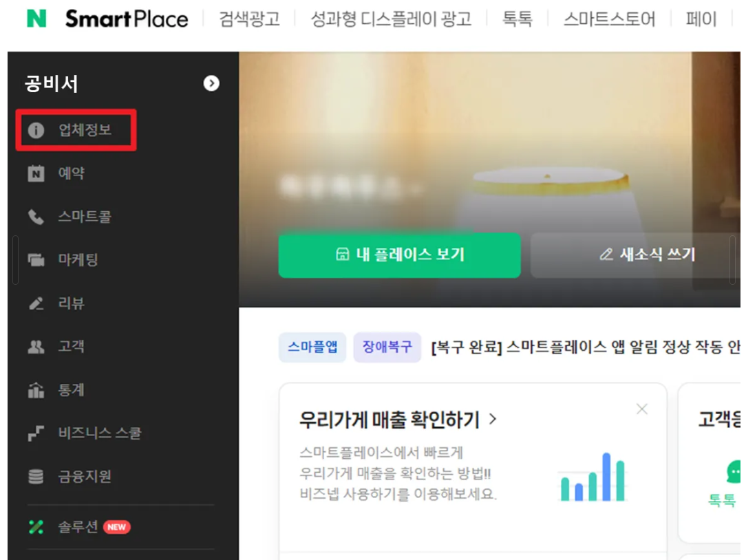Go to 성과형 디스플레이 광고 menu

click(391, 19)
